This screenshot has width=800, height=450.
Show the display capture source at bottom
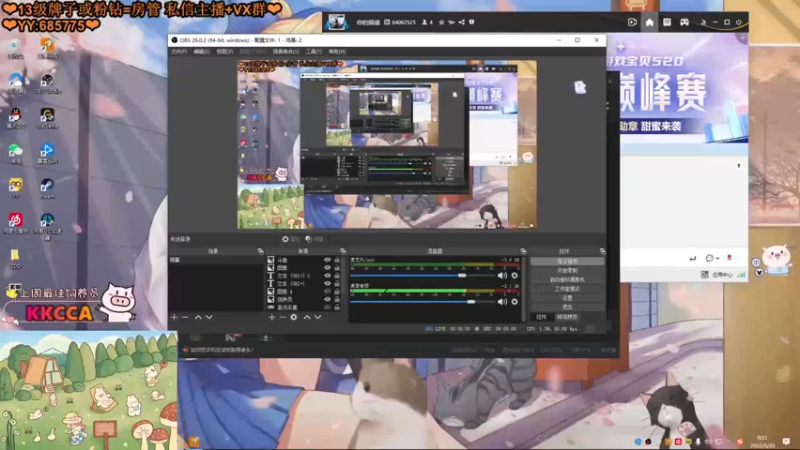click(327, 307)
